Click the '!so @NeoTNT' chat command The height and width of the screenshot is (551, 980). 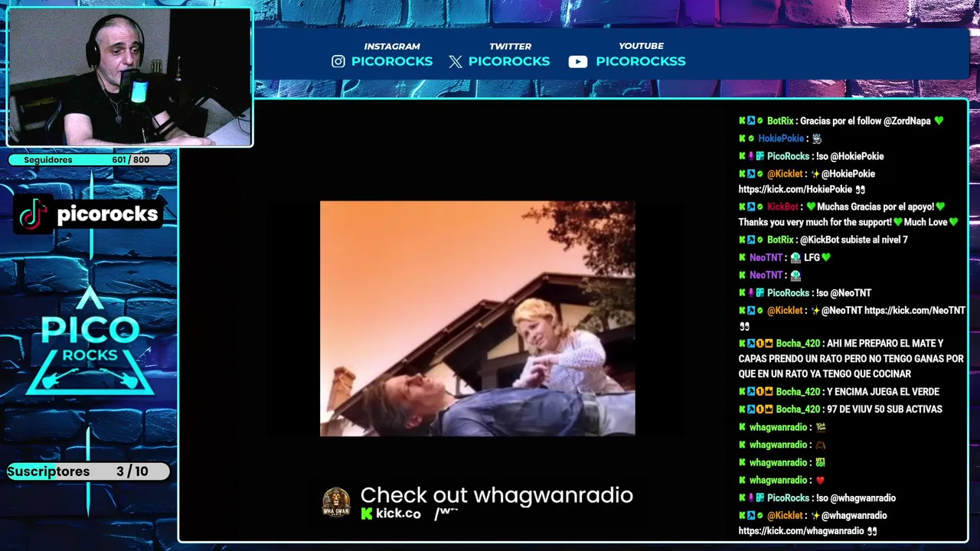pyautogui.click(x=843, y=293)
